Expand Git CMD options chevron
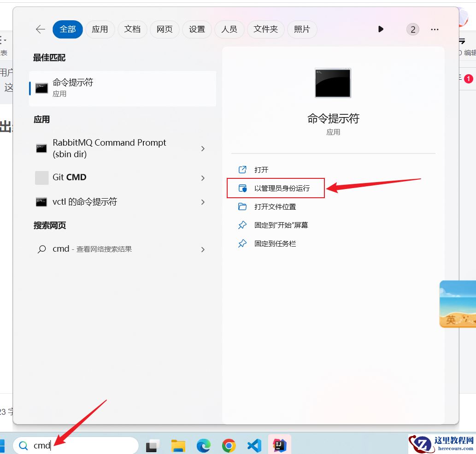 [x=202, y=177]
